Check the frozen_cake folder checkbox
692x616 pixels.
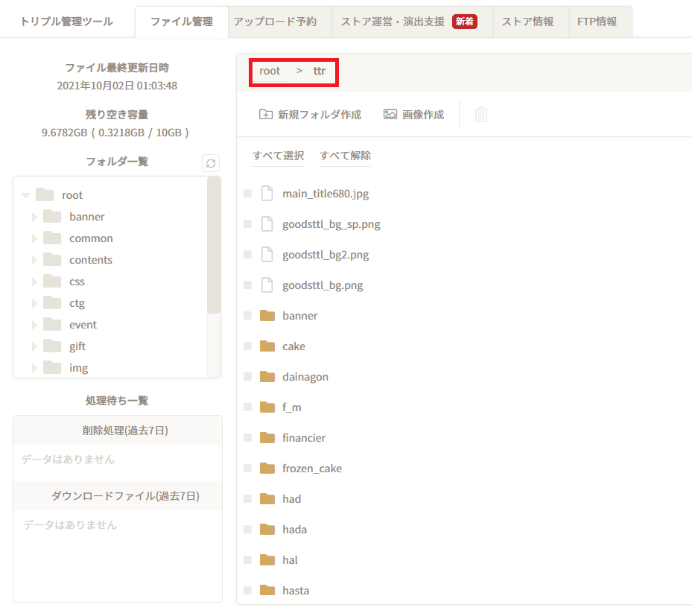click(x=247, y=469)
